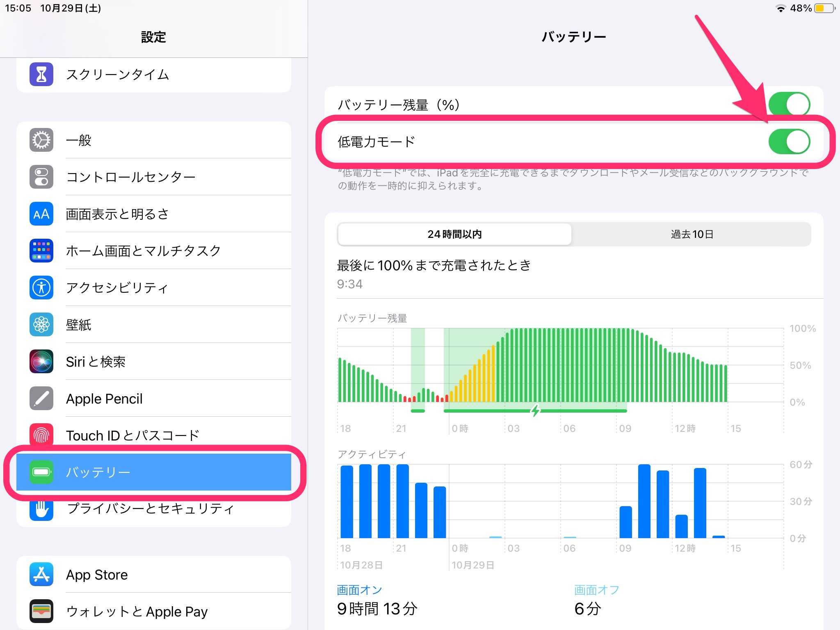Open 壁紙 settings
This screenshot has width=840, height=630.
pyautogui.click(x=154, y=324)
